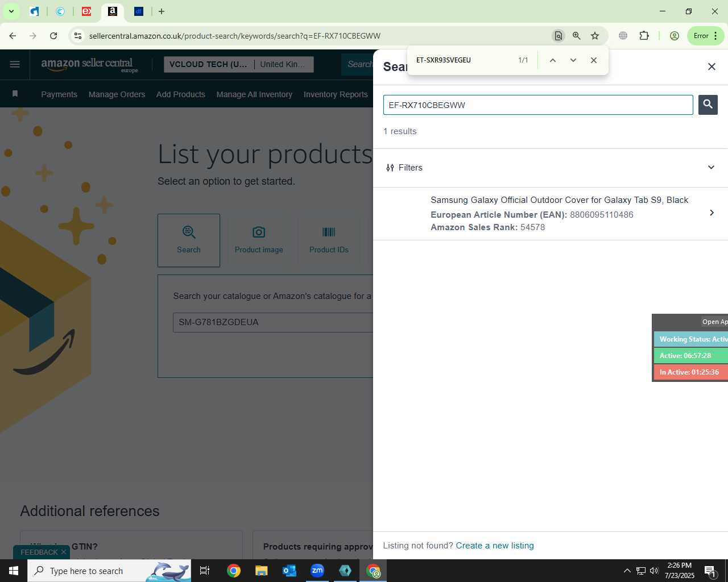The width and height of the screenshot is (728, 582).
Task: Select the Search option tile
Action: click(189, 240)
